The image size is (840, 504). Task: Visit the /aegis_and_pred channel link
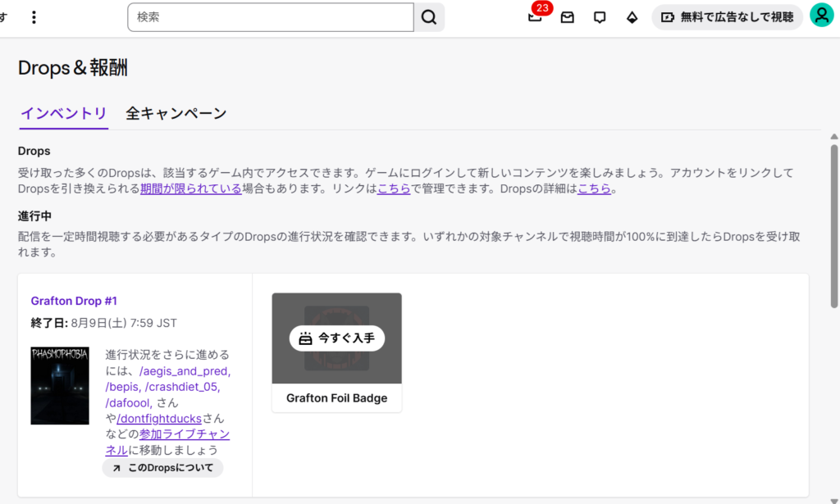point(185,370)
